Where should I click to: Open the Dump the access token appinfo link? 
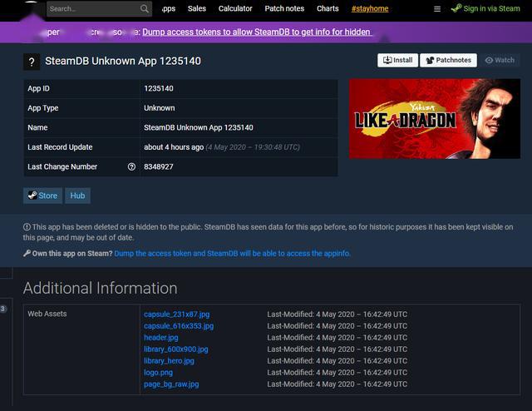click(x=233, y=254)
